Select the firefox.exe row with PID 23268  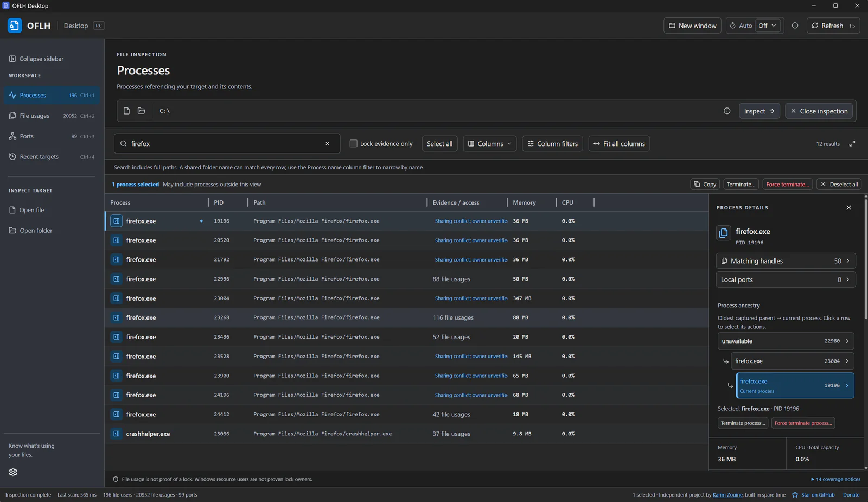(406, 317)
